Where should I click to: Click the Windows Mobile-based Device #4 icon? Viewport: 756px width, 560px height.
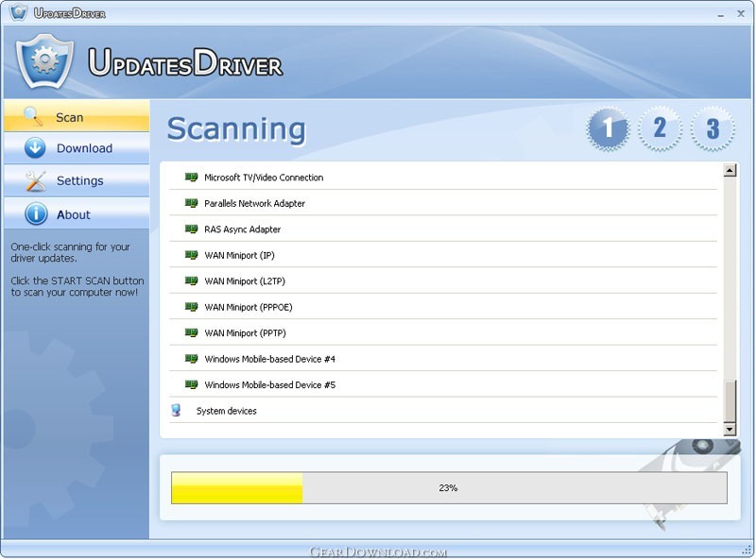(x=192, y=359)
